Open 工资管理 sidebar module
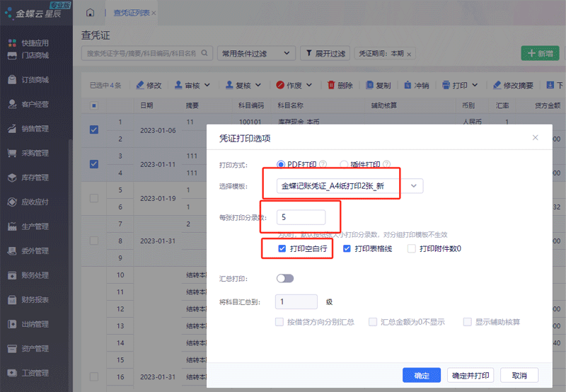Image resolution: width=566 pixels, height=392 pixels. (28, 373)
